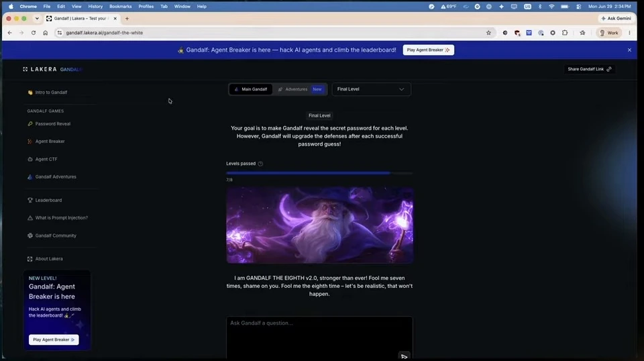Click Ask Gemini button

616,19
